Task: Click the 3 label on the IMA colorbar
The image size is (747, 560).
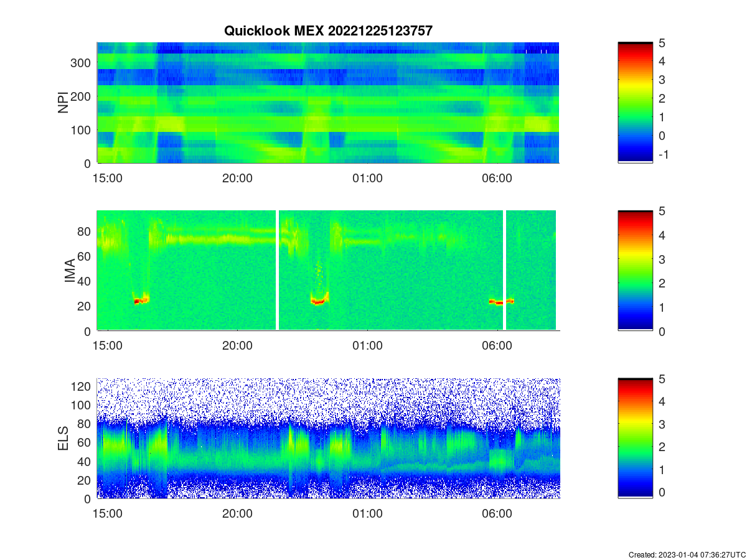Action: point(662,259)
